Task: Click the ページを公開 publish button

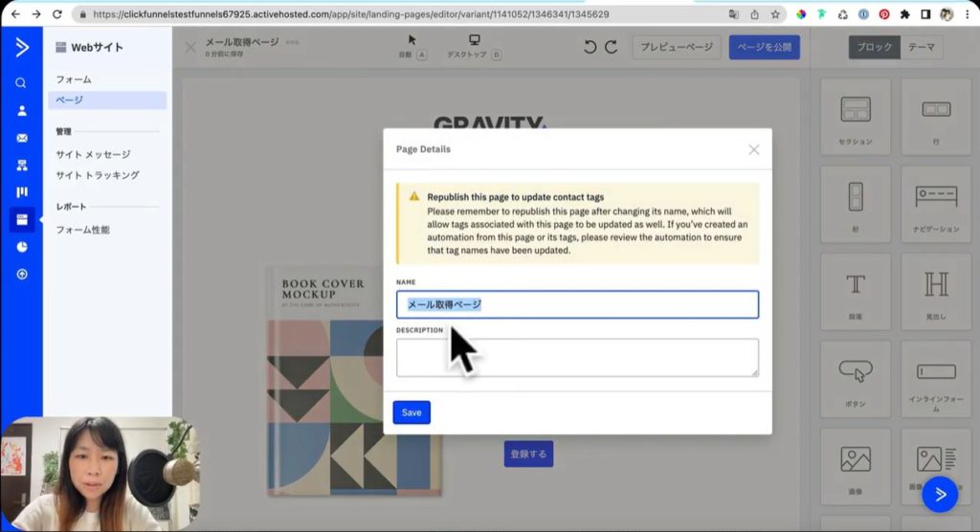Action: click(764, 47)
